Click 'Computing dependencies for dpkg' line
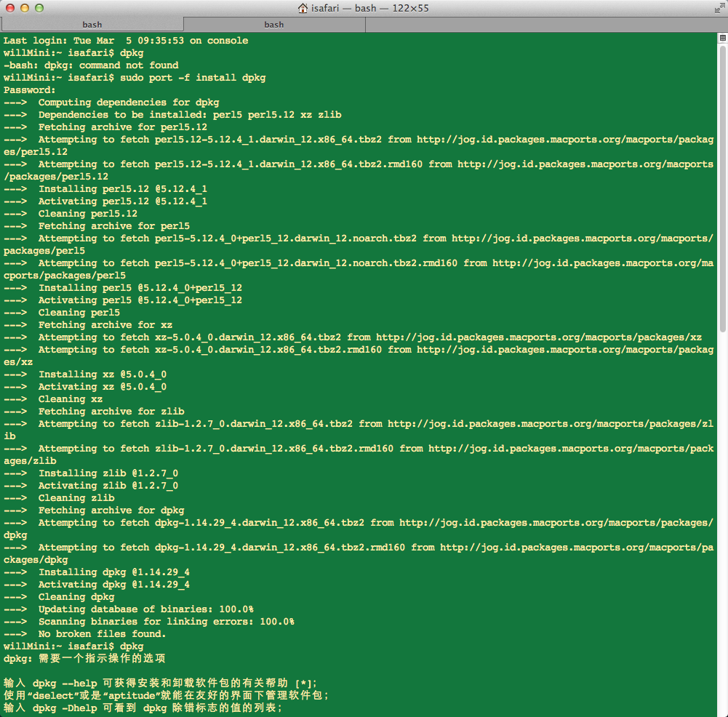Viewport: 728px width, 717px height. 111,102
